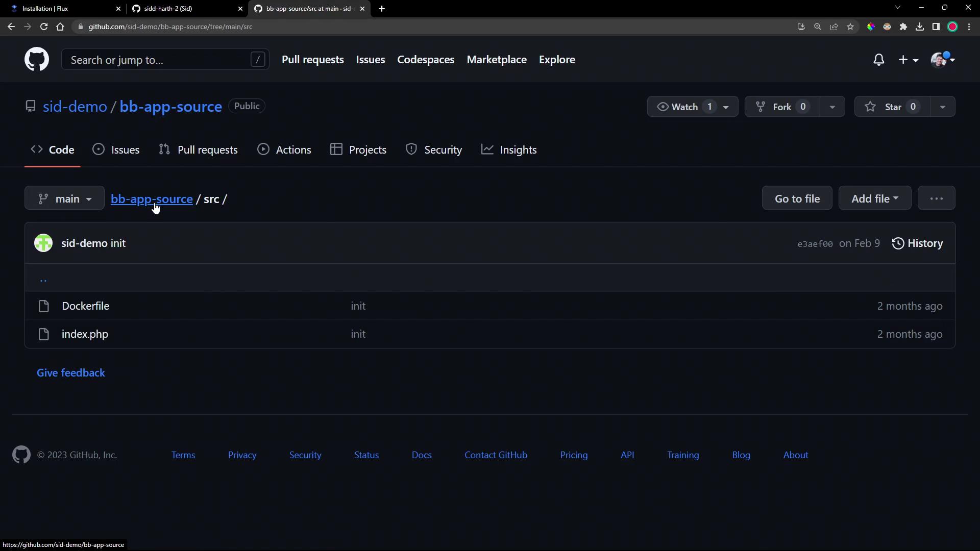980x551 pixels.
Task: Open index.php file
Action: pos(85,334)
